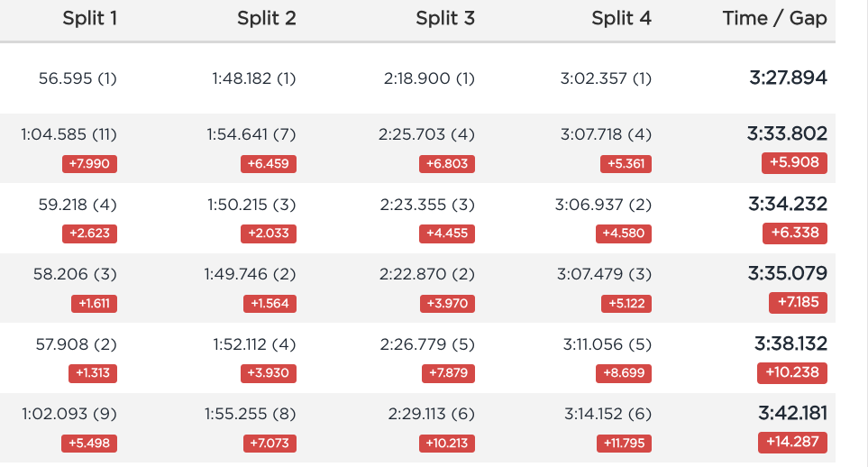Screen dimensions: 868x467
Task: Select split time 57.908 (2)
Action: [77, 344]
